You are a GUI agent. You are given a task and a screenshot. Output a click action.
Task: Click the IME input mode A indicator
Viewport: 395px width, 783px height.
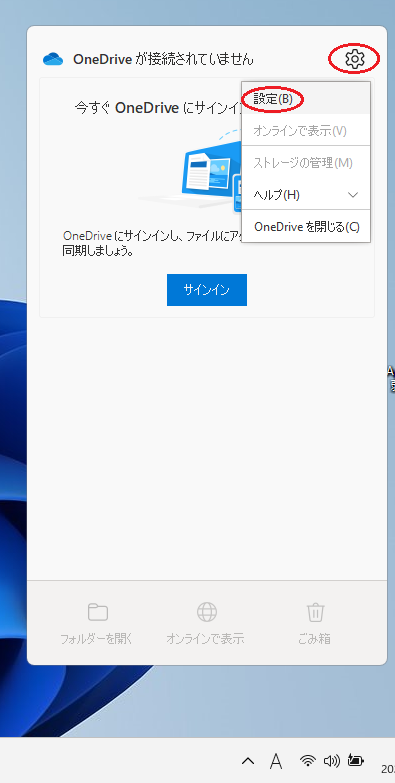click(x=276, y=761)
